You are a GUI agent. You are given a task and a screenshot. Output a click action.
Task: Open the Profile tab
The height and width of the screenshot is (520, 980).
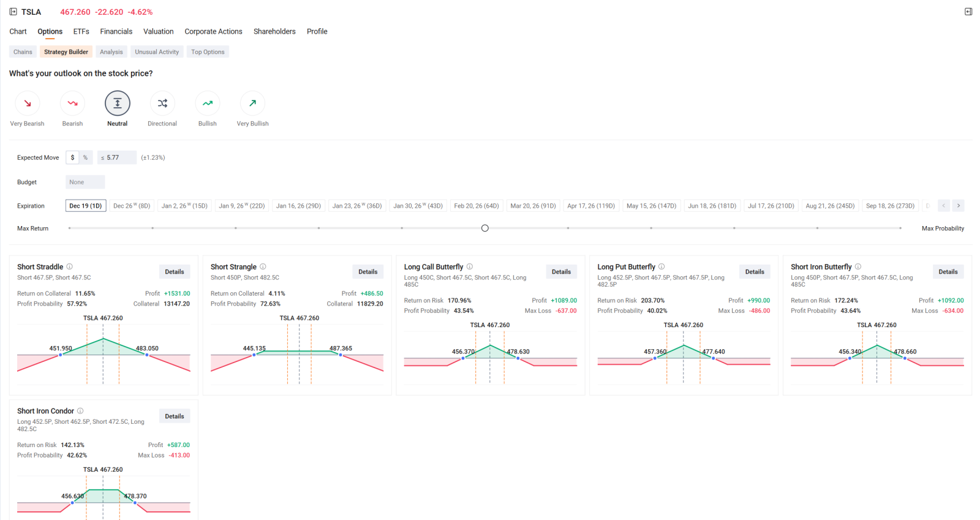tap(317, 31)
